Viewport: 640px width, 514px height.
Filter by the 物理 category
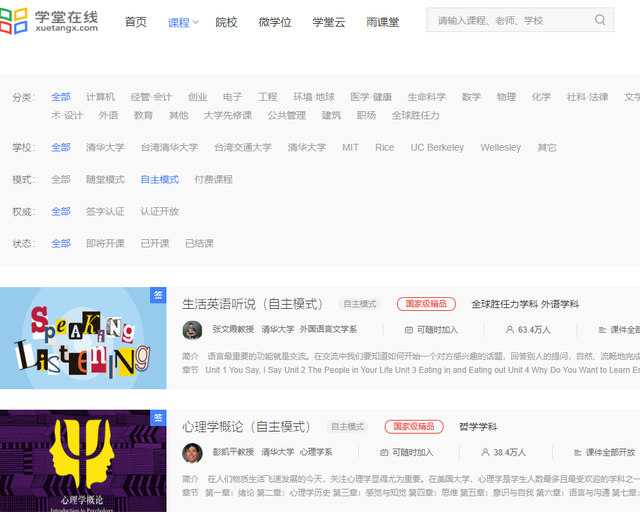coord(506,97)
